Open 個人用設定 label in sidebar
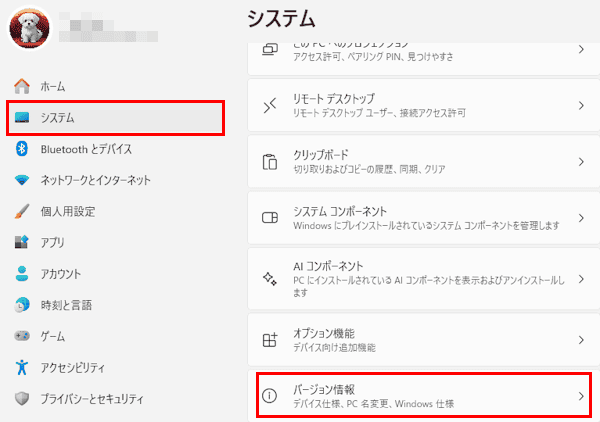 coord(68,212)
